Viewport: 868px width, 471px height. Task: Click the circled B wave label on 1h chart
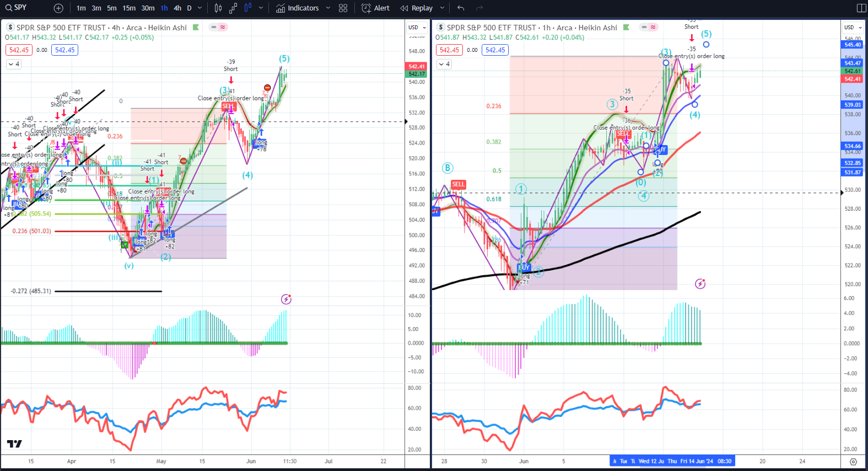[x=448, y=168]
